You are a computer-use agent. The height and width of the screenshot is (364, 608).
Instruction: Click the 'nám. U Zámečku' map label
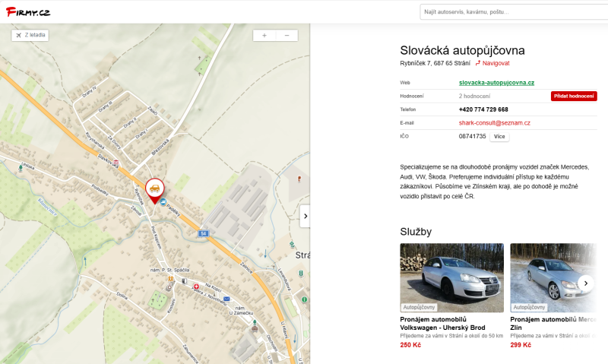click(x=241, y=311)
